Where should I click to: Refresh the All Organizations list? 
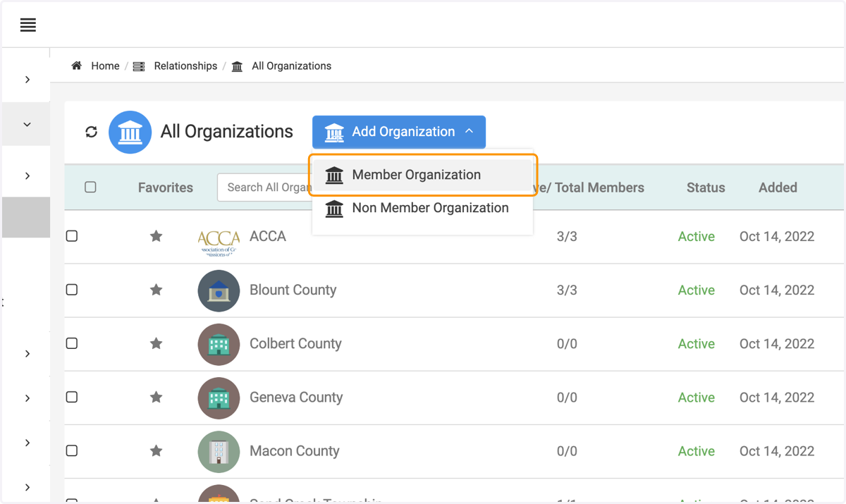coord(91,132)
